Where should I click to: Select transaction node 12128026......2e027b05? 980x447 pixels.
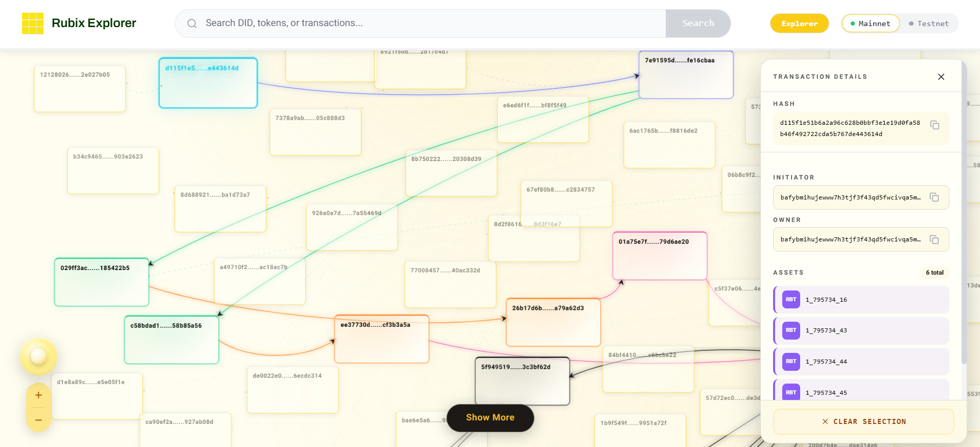click(x=80, y=88)
